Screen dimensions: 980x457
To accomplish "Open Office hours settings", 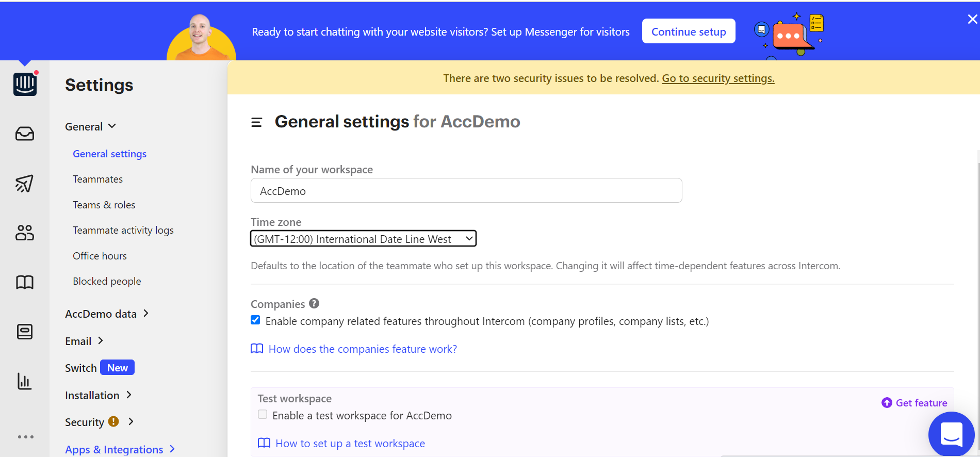I will (100, 256).
